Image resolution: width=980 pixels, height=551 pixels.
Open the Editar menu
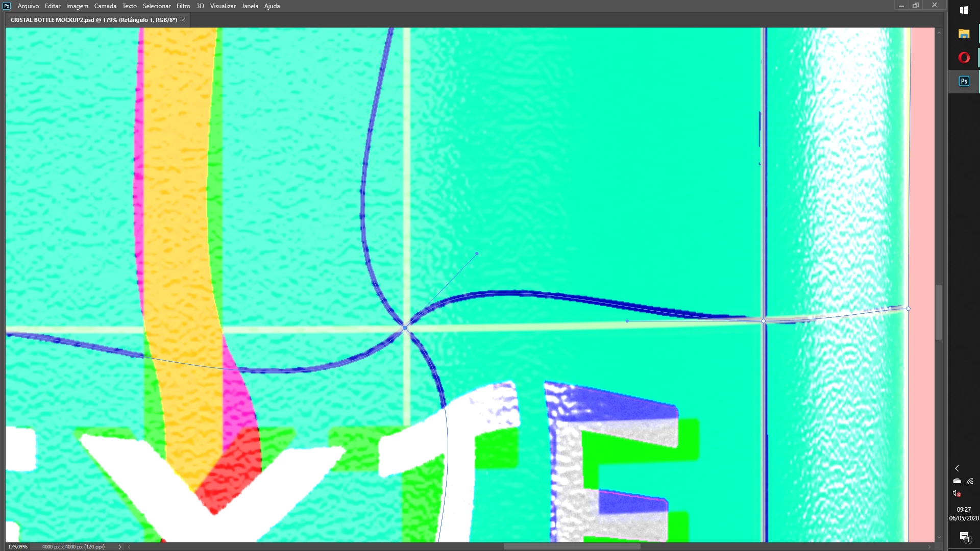click(52, 6)
